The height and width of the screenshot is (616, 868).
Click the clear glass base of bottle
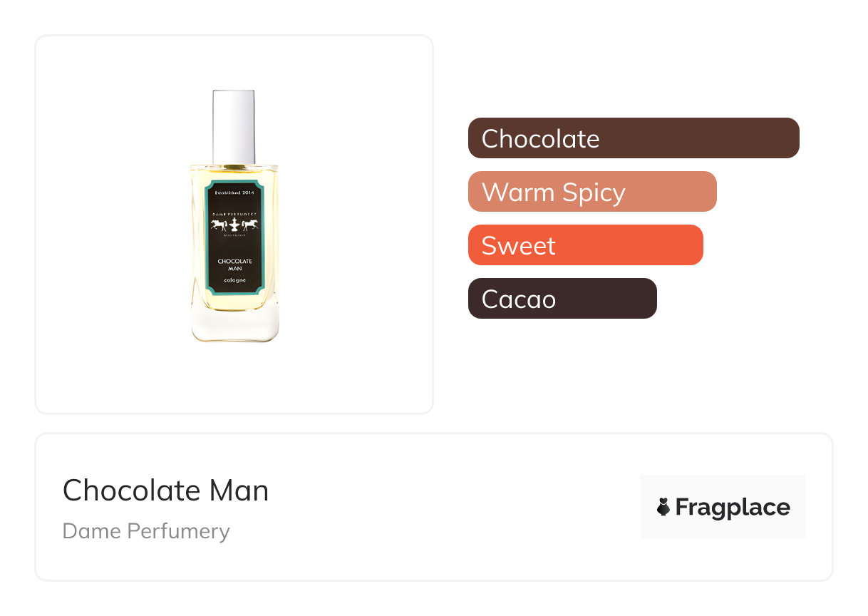[234, 324]
